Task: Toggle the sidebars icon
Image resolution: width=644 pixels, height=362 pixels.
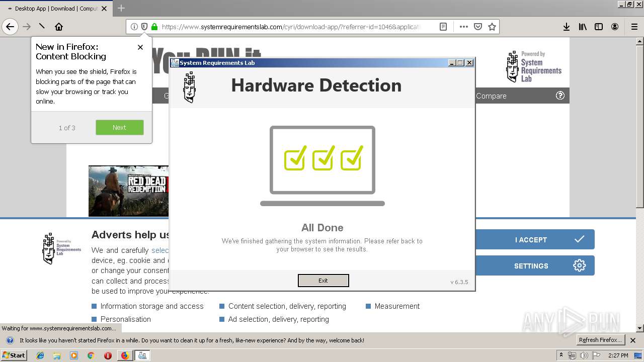Action: (x=599, y=27)
